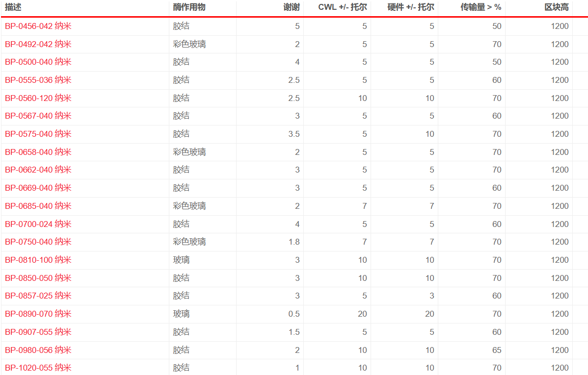Viewport: 588px width, 375px height.
Task: Click the 谢谢 value 1 in BP-1020-055 row
Action: coord(297,368)
